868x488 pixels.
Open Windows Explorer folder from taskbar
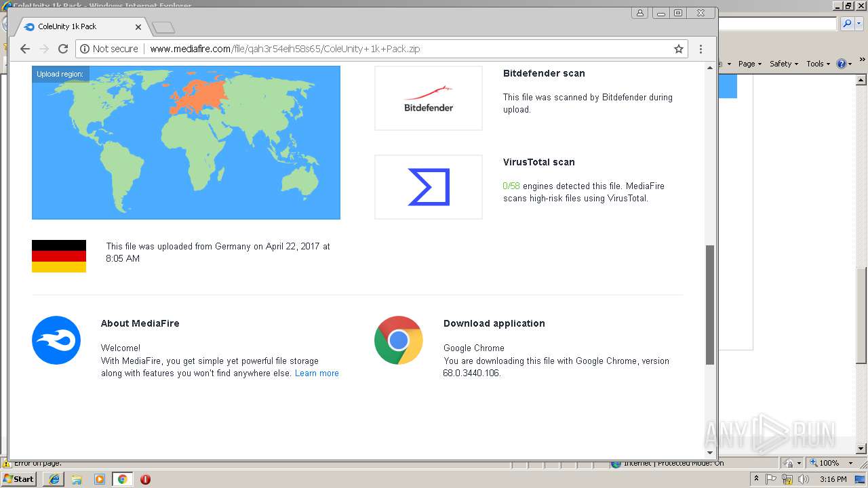tap(77, 479)
